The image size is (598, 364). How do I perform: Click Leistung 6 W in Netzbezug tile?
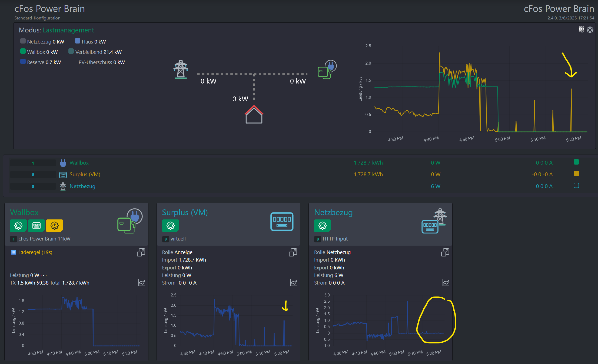coord(328,275)
